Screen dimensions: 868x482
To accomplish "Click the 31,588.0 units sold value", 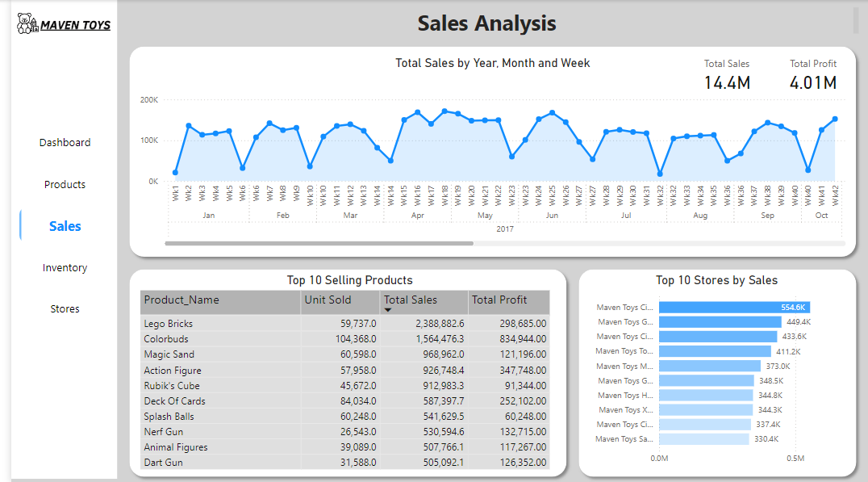I will (x=358, y=462).
